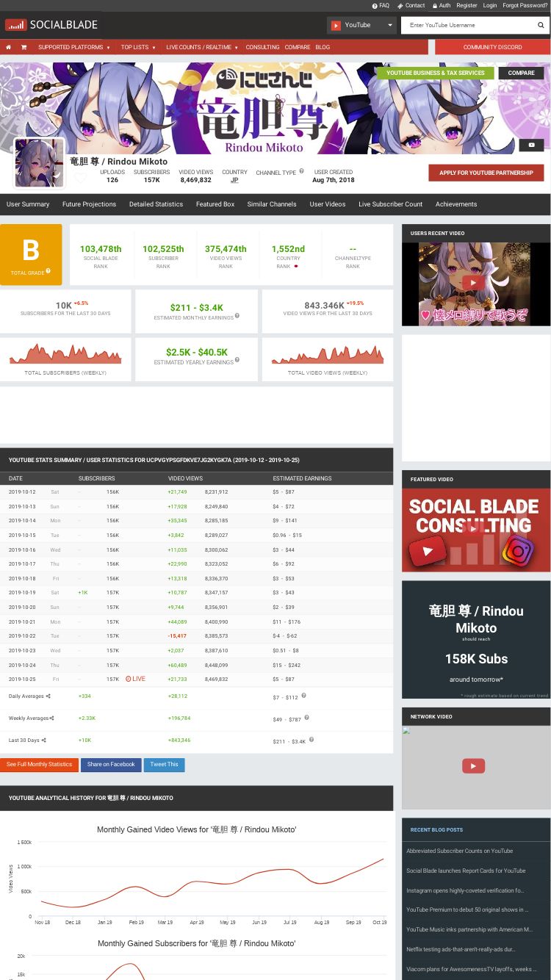Click Total Grade help question icon
Viewport: 551px width, 980px height.
coord(48,271)
